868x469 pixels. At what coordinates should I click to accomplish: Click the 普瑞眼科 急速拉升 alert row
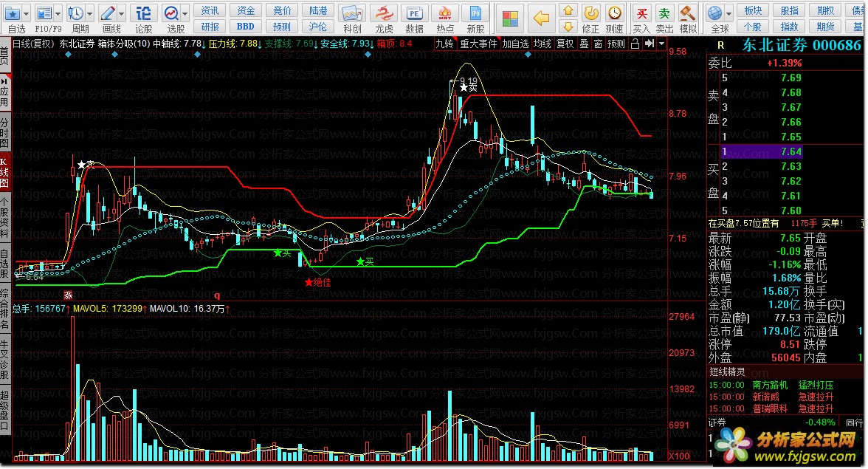pos(771,408)
